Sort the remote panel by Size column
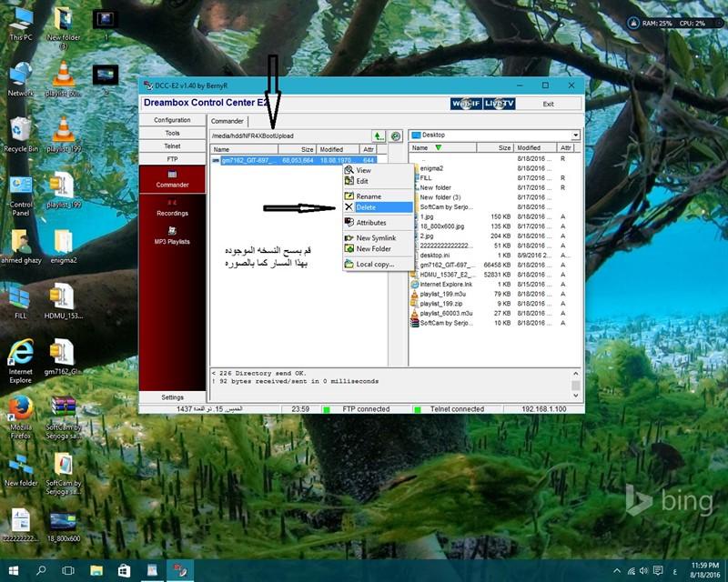Screen dimensions: 728x582 (x=298, y=149)
